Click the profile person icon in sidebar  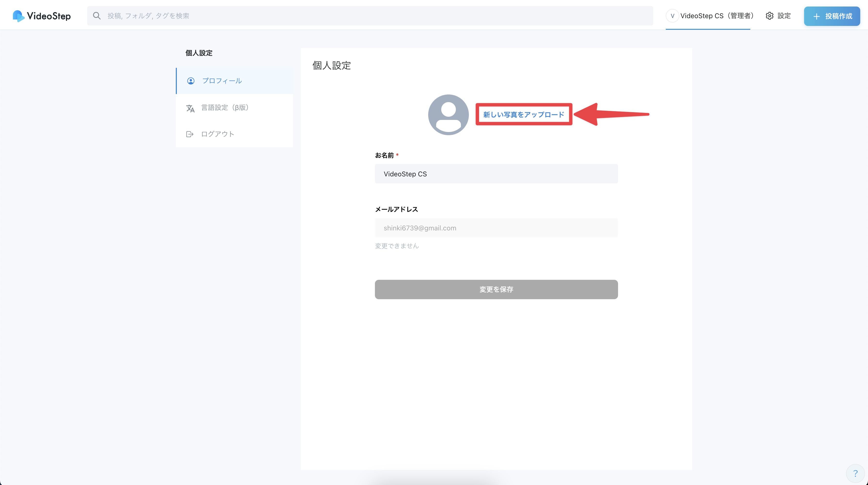(191, 81)
